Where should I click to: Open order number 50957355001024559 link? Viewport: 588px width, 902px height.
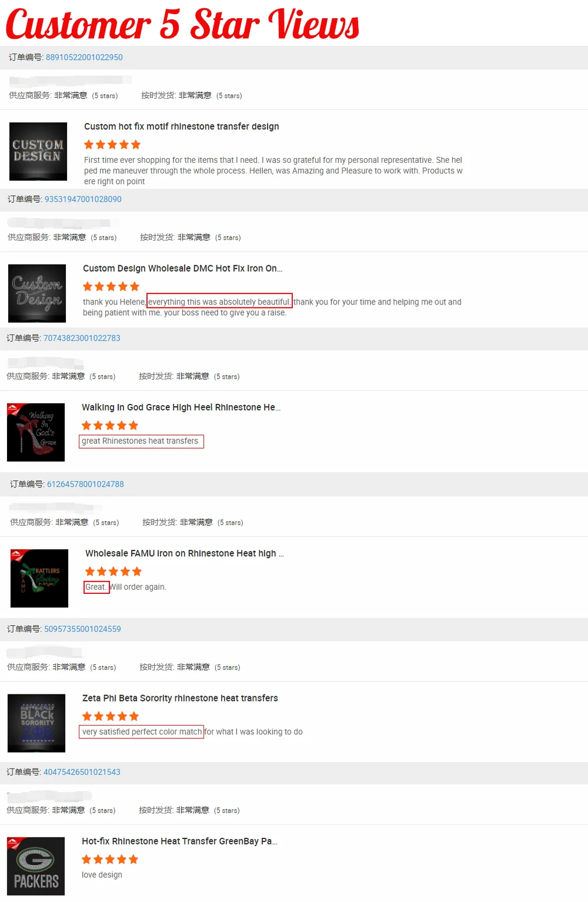coord(82,629)
